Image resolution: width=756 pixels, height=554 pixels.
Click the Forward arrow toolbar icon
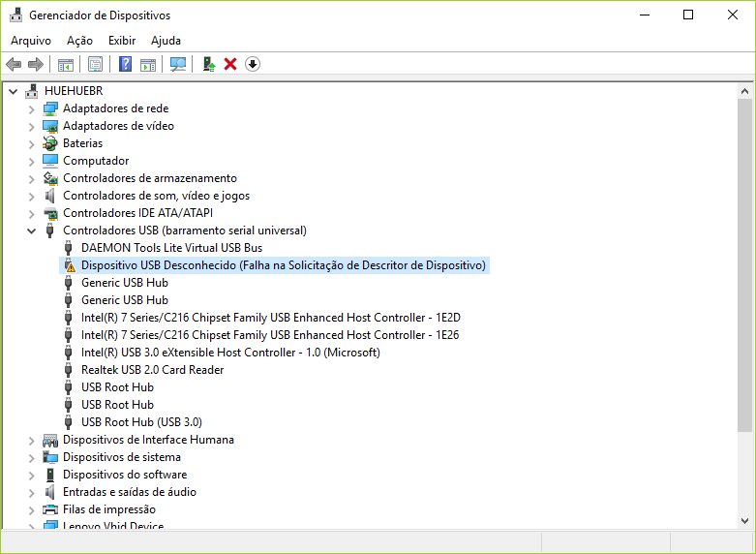coord(36,64)
